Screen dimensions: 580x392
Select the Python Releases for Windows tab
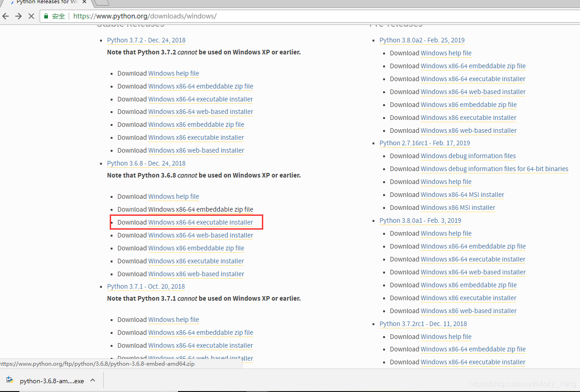click(46, 2)
